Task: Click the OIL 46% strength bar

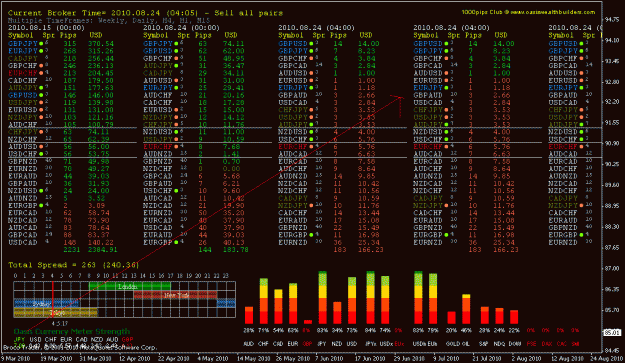Action: pos(466,309)
